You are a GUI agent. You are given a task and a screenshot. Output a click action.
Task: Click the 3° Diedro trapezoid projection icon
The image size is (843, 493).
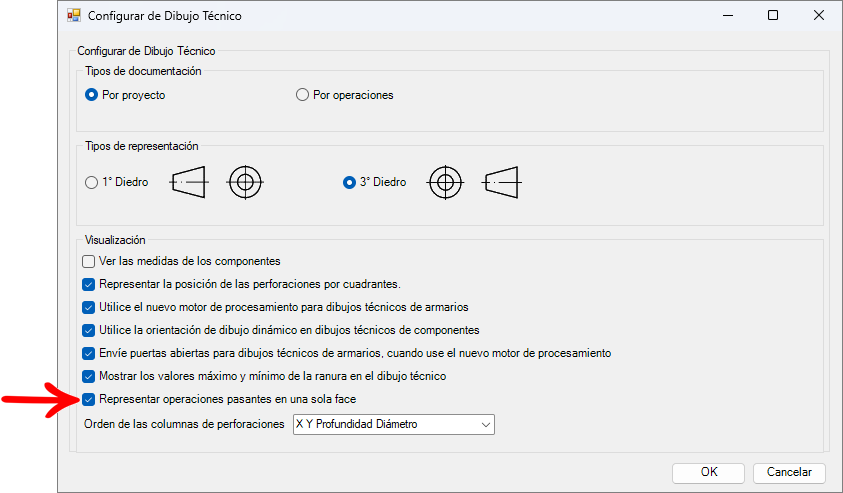(x=502, y=182)
